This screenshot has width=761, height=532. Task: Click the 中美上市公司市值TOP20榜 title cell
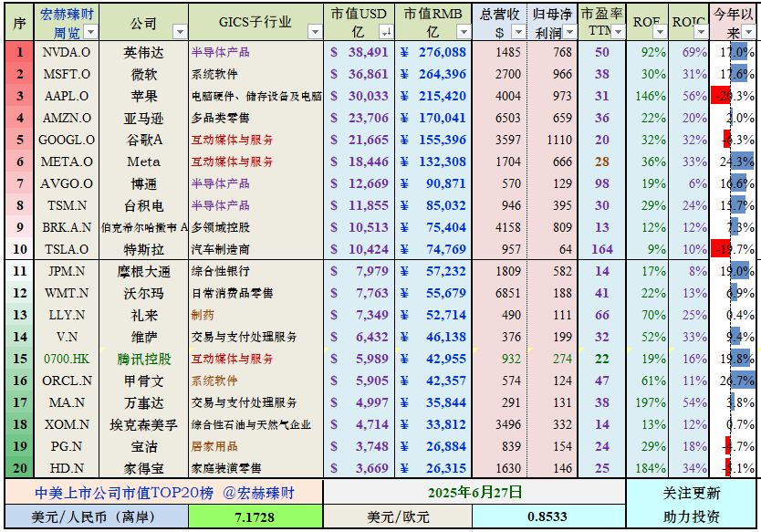point(164,493)
